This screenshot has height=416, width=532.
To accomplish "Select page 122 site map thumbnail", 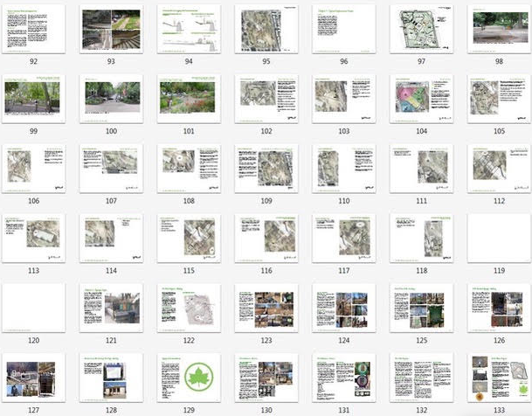I will [x=189, y=307].
